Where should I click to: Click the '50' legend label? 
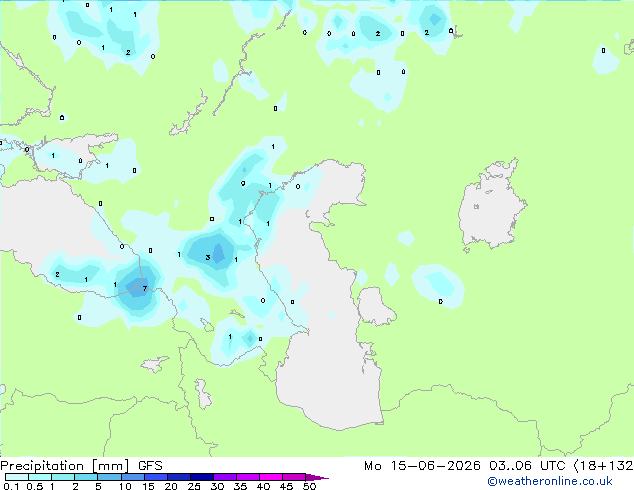309,486
